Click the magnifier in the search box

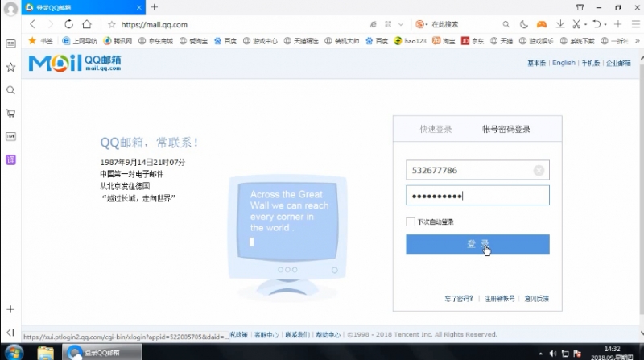tap(506, 24)
